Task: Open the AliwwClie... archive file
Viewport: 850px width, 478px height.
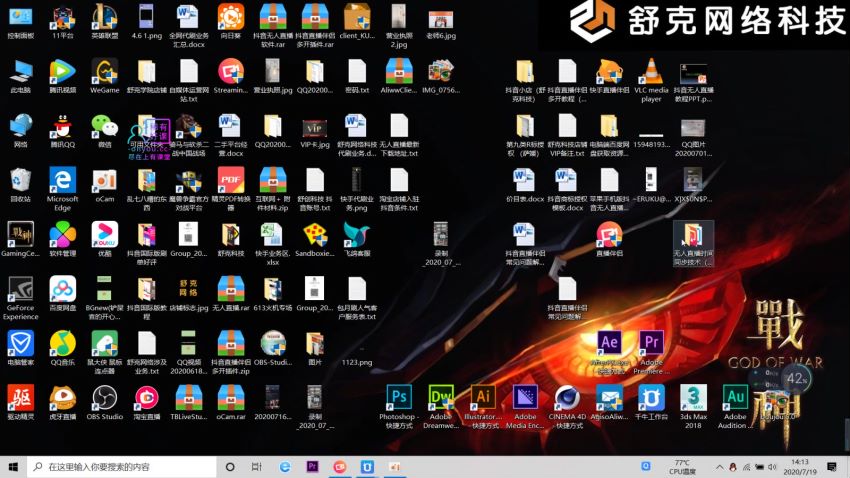Action: coord(399,71)
